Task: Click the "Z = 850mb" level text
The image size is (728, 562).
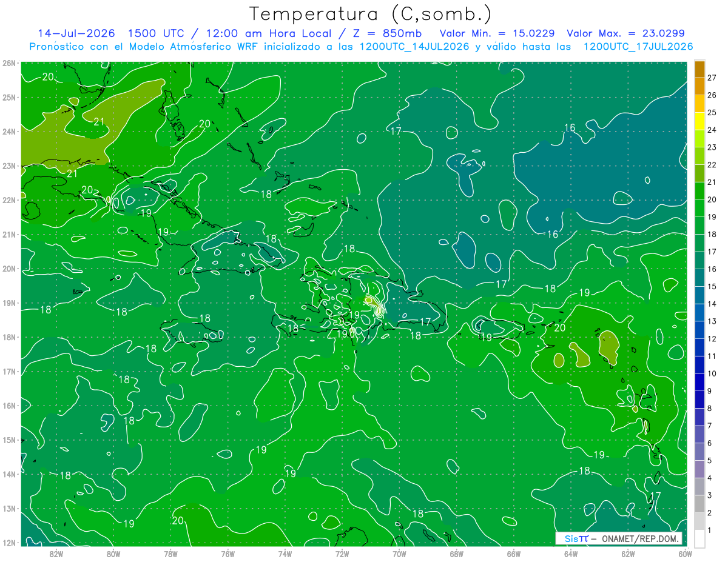Action: 387,33
